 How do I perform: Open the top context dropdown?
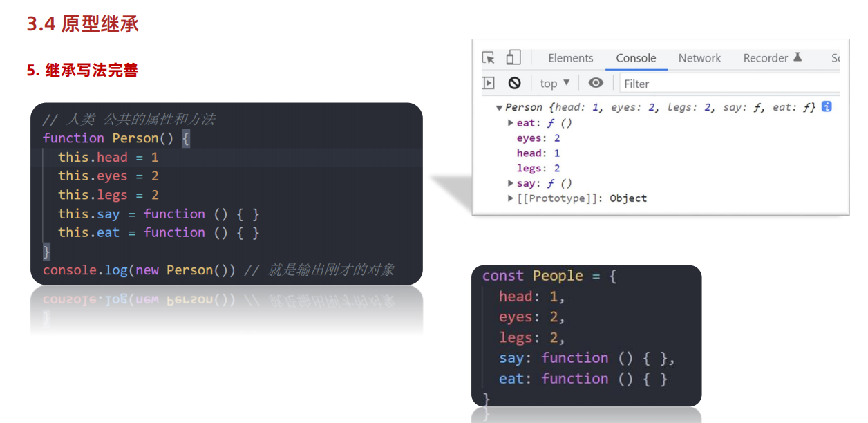pos(555,83)
